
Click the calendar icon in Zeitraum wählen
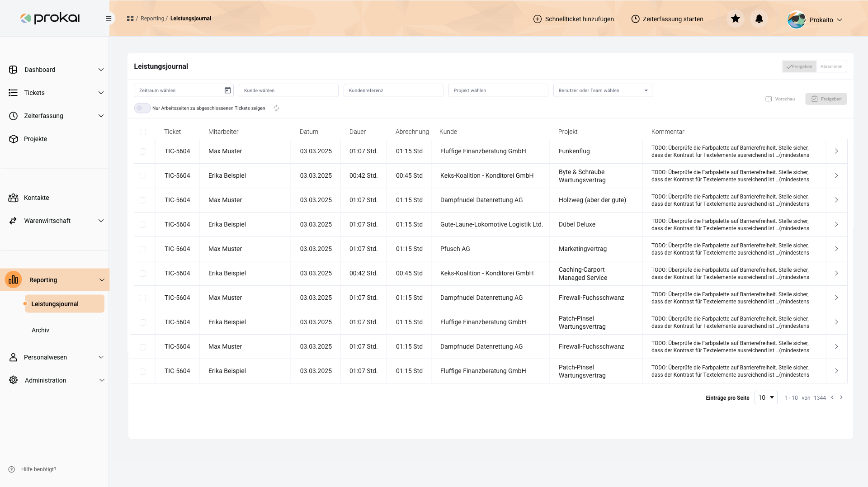coord(227,90)
